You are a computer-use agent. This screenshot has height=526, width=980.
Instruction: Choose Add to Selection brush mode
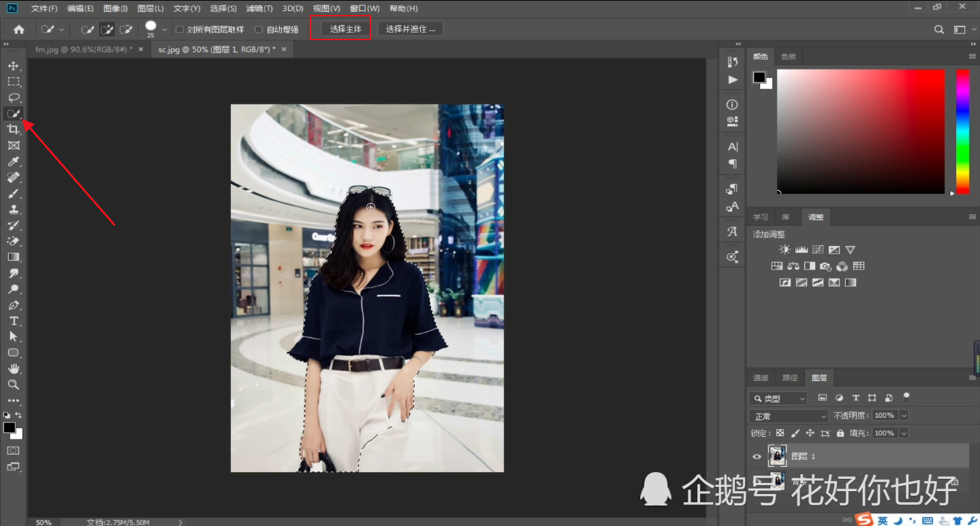tap(107, 29)
